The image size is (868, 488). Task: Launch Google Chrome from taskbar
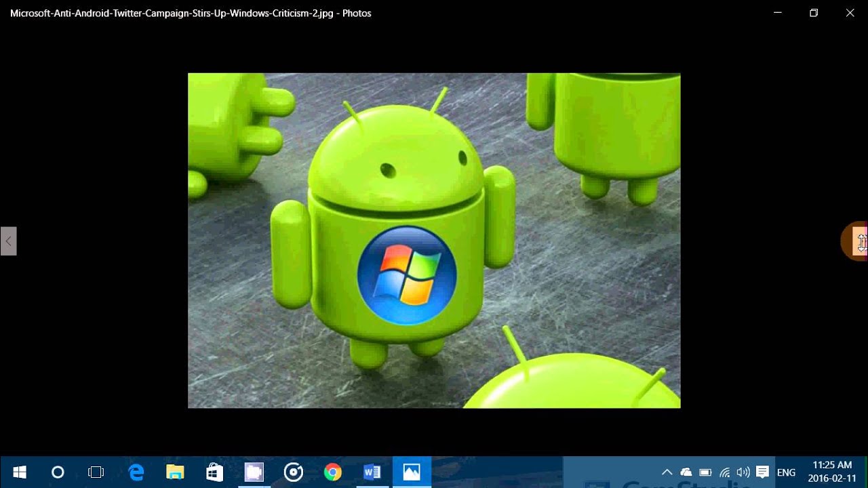tap(333, 472)
